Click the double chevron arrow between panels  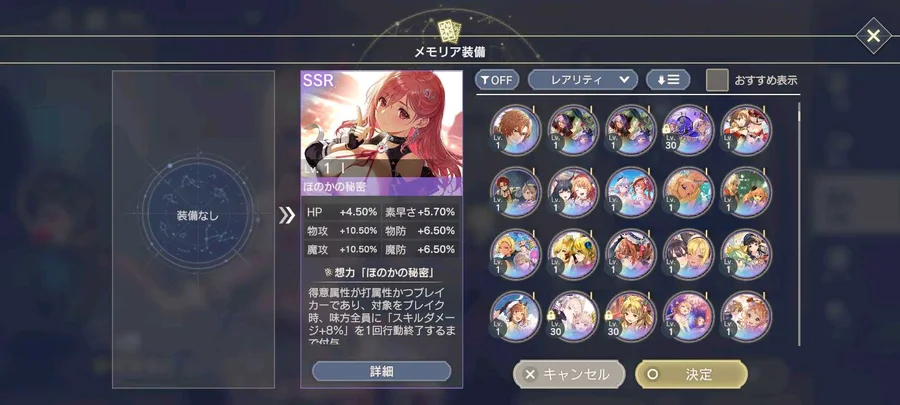coord(286,215)
